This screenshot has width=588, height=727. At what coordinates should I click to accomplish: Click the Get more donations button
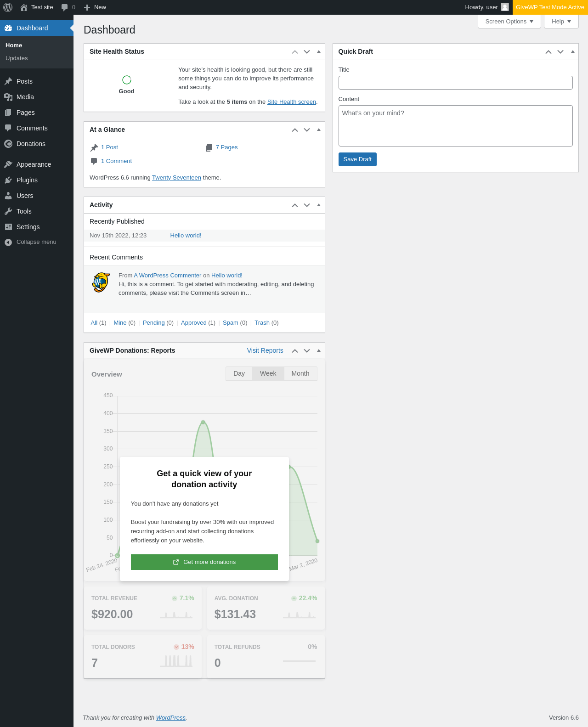click(204, 562)
